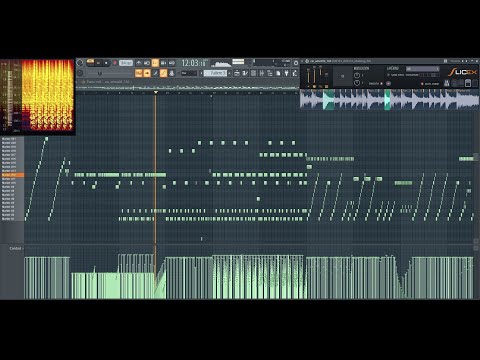Click the tempo BPM field
This screenshot has height=360, width=480.
click(x=126, y=63)
